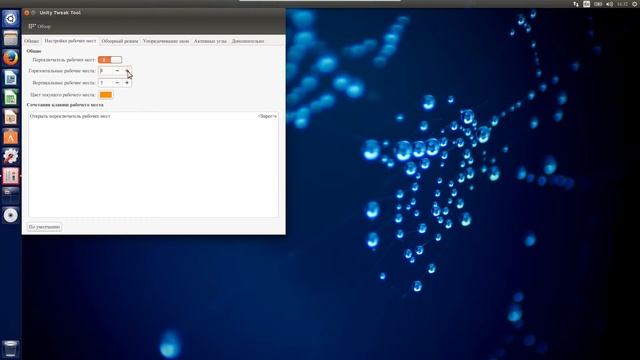Decrease horizontal workspaces with the minus button

click(x=117, y=71)
